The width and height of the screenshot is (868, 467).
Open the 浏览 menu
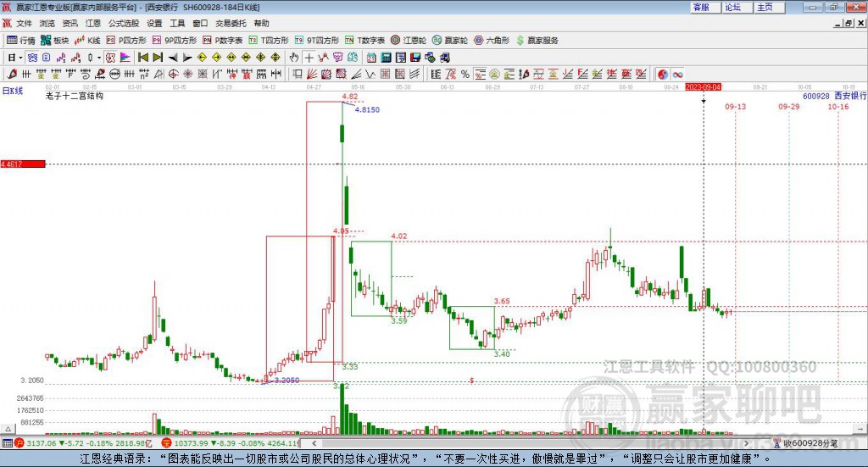point(47,23)
